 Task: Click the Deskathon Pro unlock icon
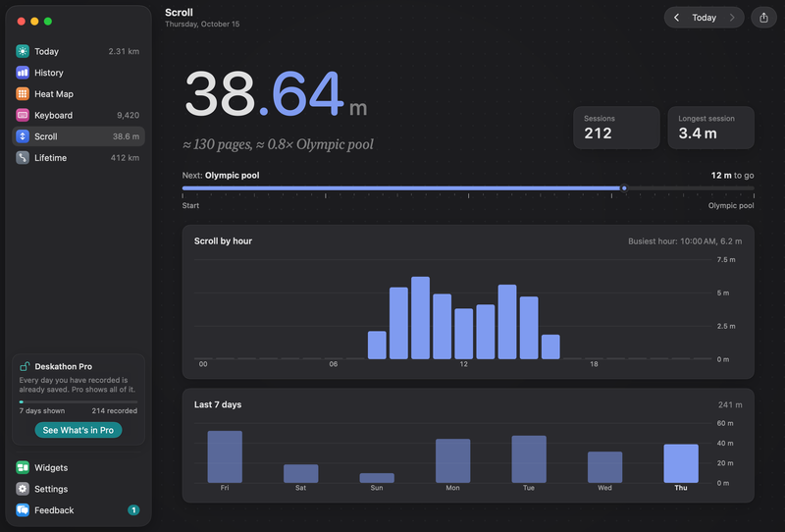25,366
